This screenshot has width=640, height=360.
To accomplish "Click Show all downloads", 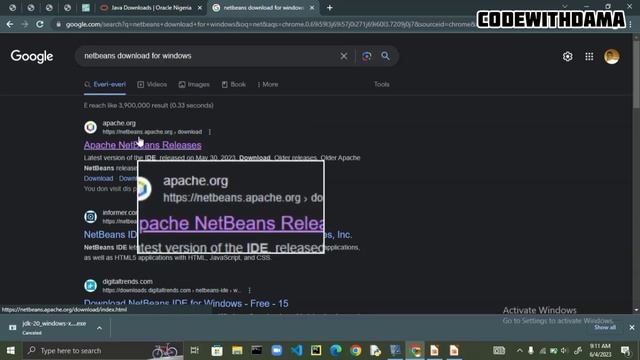I will (605, 327).
